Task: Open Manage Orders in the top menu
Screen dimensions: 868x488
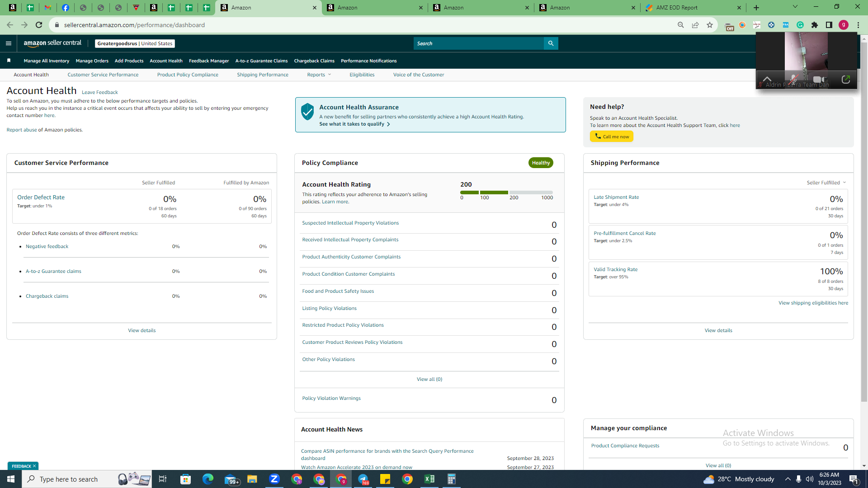Action: [x=92, y=61]
